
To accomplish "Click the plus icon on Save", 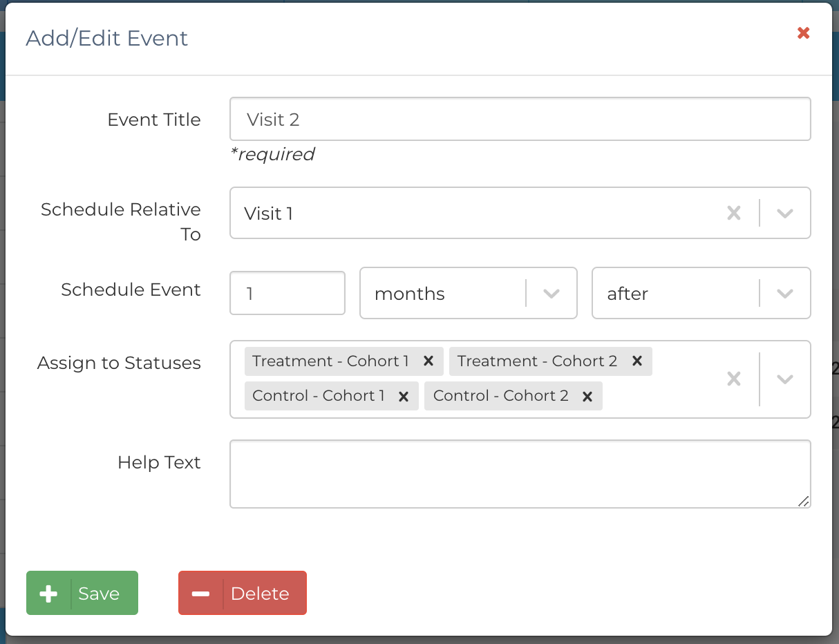I will pyautogui.click(x=48, y=594).
